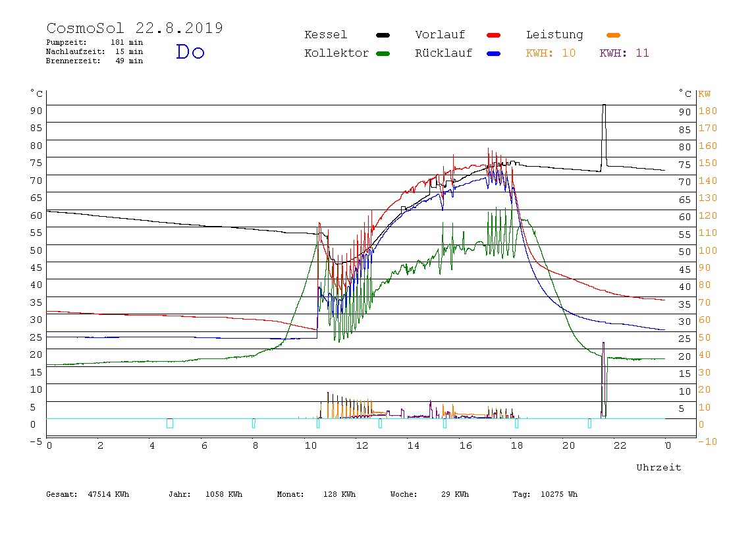Click the CosmoSol 22.8.2019 chart title
The image size is (756, 535).
tap(134, 28)
